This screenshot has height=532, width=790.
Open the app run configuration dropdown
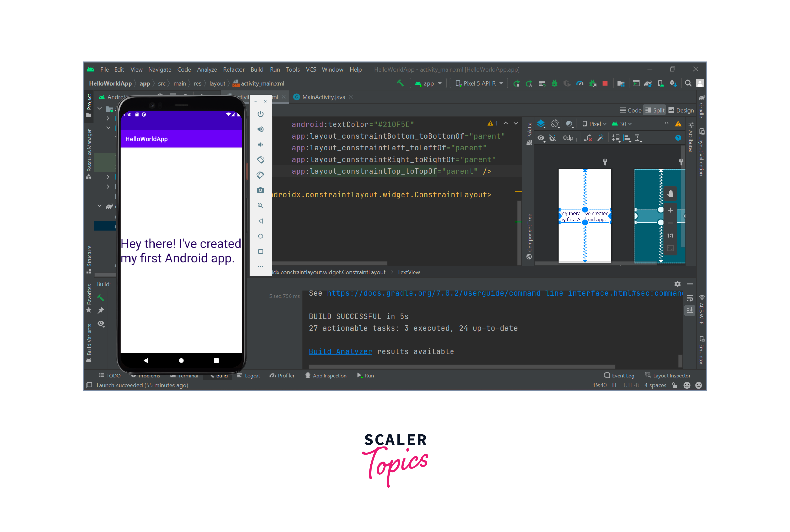click(428, 83)
